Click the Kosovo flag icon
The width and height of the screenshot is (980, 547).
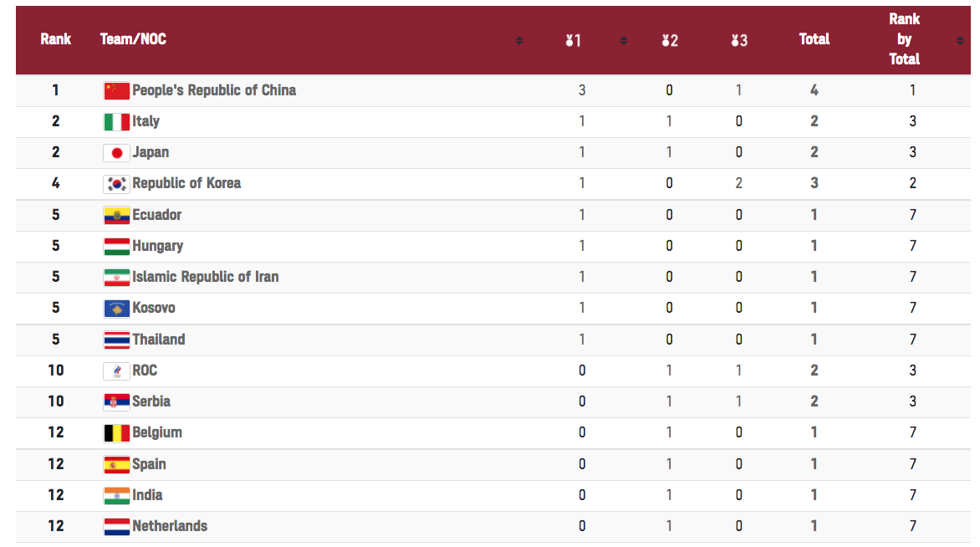click(116, 308)
